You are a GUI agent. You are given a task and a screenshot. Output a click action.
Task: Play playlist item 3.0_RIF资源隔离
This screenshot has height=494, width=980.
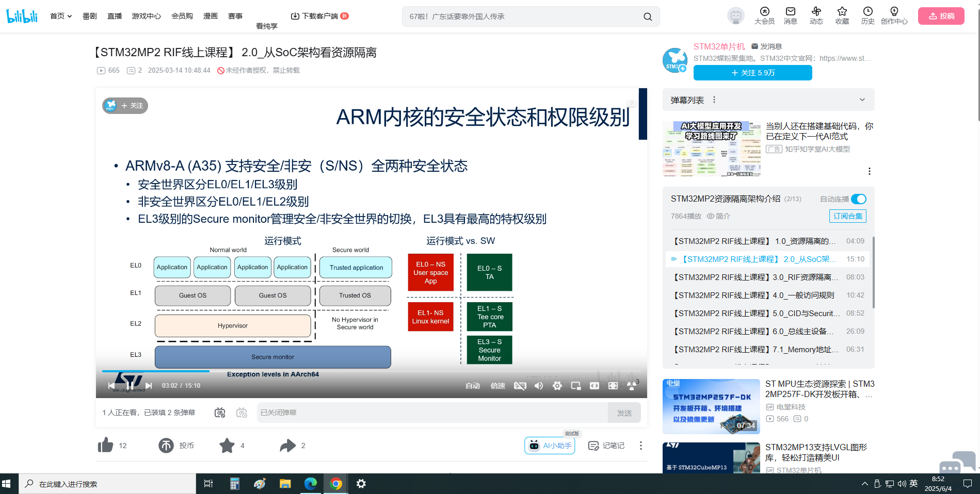coord(767,277)
